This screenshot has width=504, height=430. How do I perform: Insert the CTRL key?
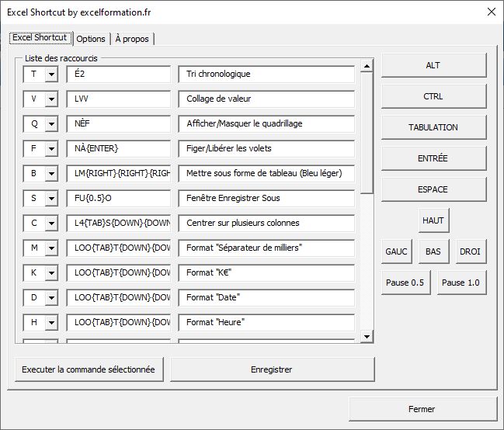point(433,96)
